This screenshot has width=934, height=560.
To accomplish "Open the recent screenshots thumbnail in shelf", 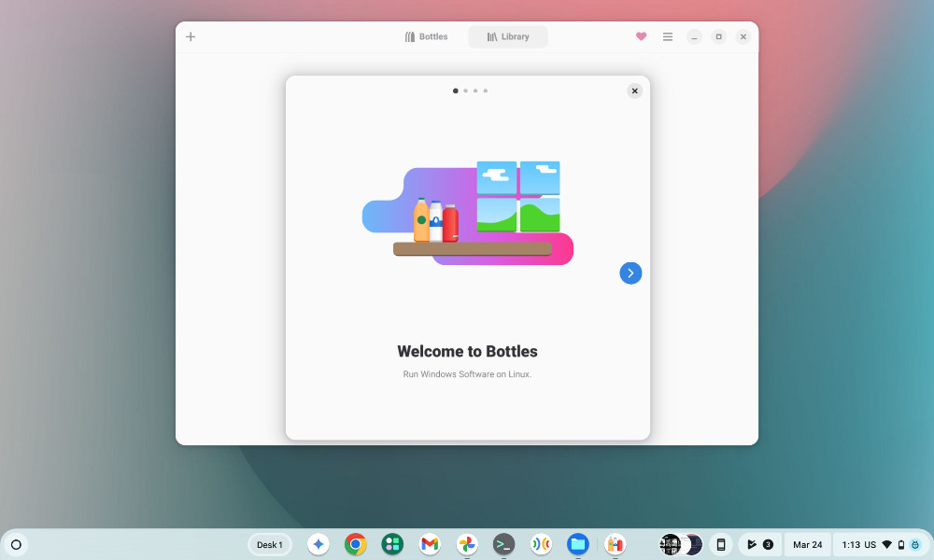I will coord(681,544).
